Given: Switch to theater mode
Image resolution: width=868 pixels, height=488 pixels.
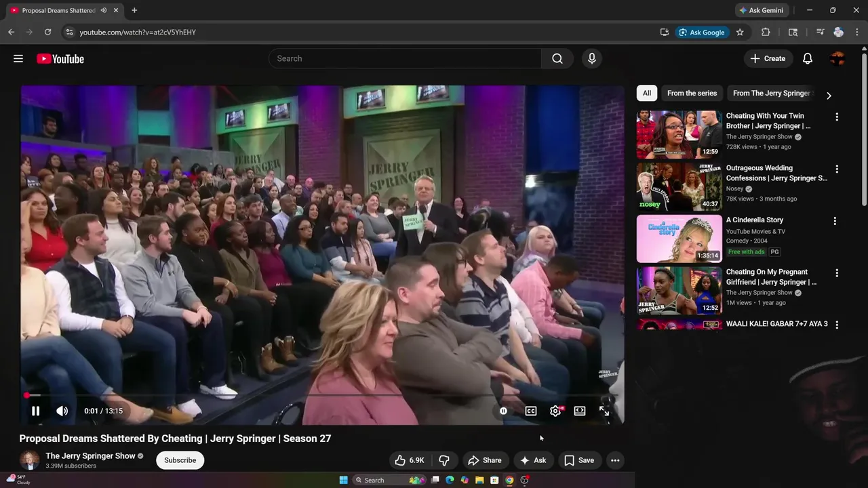Looking at the screenshot, I should point(580,411).
